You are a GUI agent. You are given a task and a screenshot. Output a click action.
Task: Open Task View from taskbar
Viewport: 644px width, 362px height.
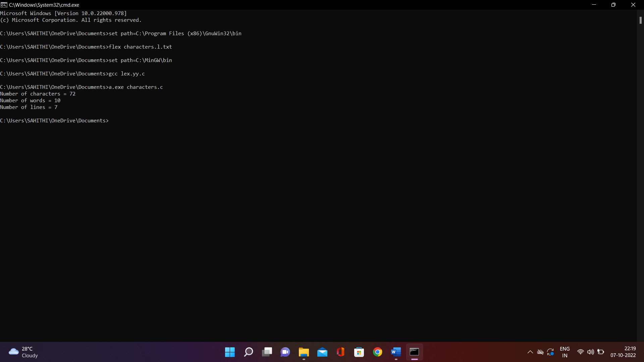(x=267, y=352)
